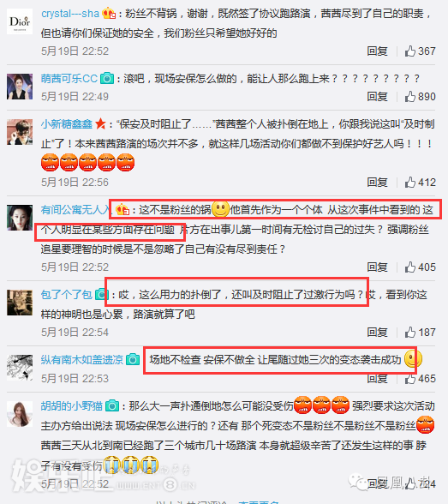Image resolution: width=448 pixels, height=504 pixels.
Task: Click avatar of 纵有南木如盖遠凉
Action: pyautogui.click(x=20, y=368)
